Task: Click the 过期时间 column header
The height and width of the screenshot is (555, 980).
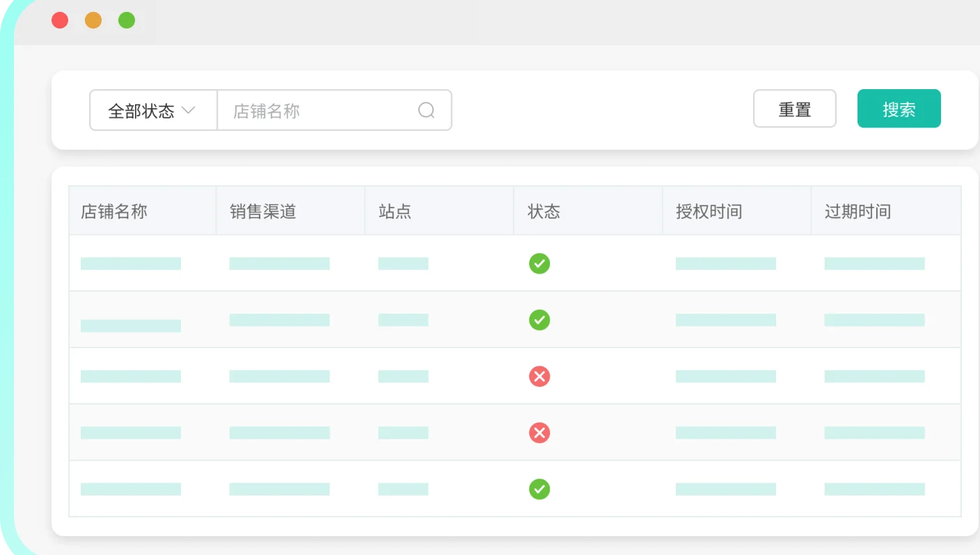Action: (x=886, y=211)
